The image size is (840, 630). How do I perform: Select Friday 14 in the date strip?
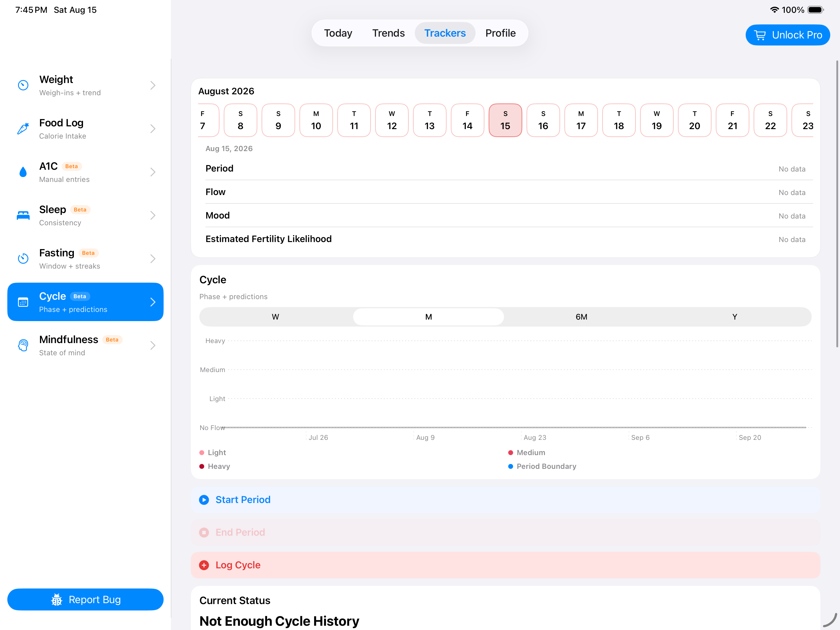pyautogui.click(x=467, y=120)
